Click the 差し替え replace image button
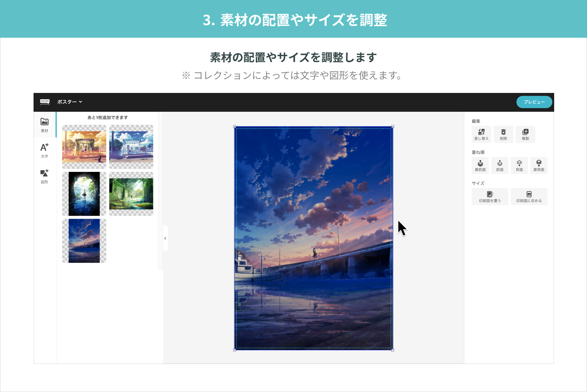The width and height of the screenshot is (587, 392). pyautogui.click(x=481, y=135)
